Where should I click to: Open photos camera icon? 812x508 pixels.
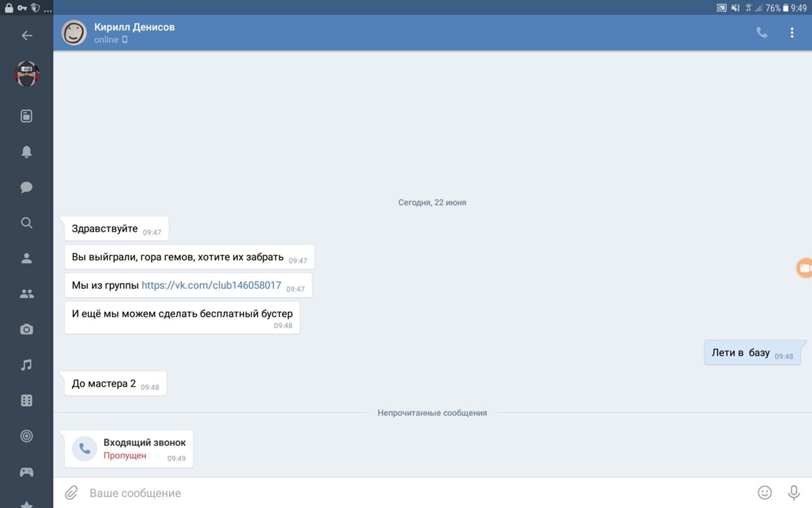point(27,330)
